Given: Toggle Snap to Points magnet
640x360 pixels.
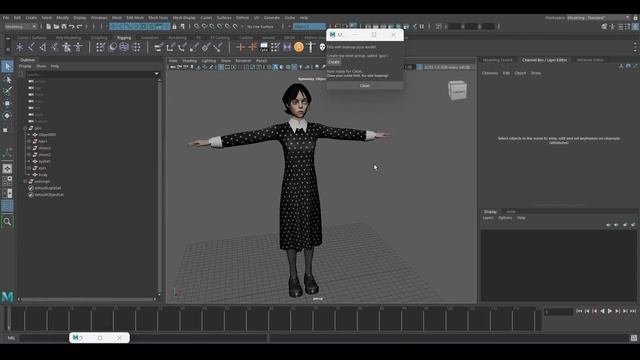Looking at the screenshot, I should tap(212, 27).
